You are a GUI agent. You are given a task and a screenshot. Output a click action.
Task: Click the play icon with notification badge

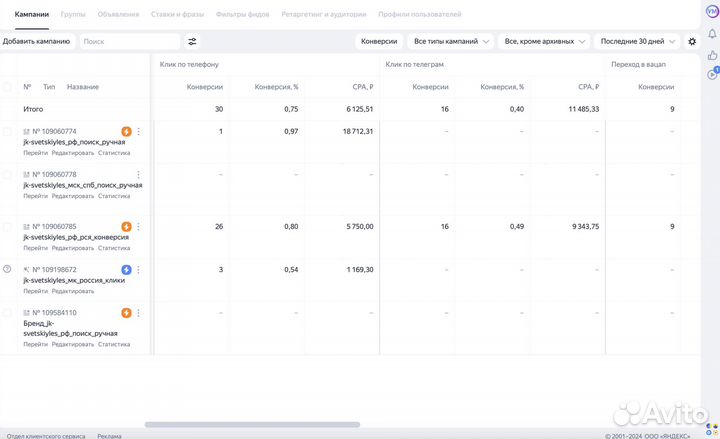pyautogui.click(x=711, y=74)
